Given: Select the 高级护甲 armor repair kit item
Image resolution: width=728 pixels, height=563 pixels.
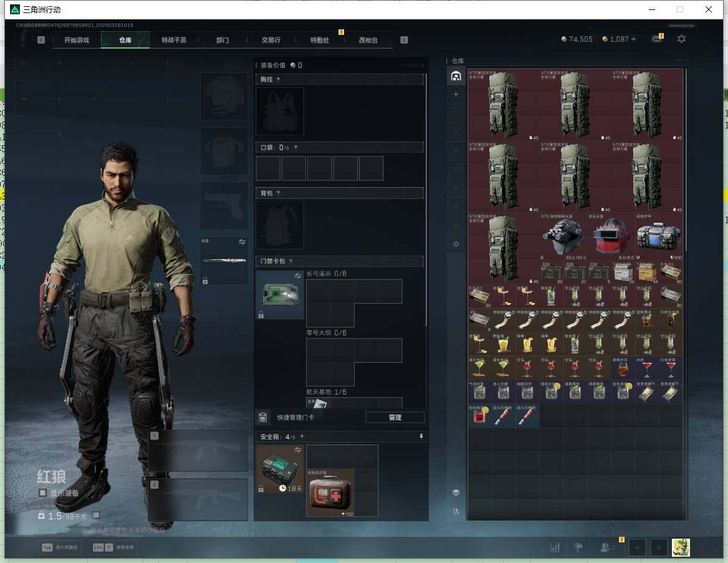Looking at the screenshot, I should coord(659,237).
